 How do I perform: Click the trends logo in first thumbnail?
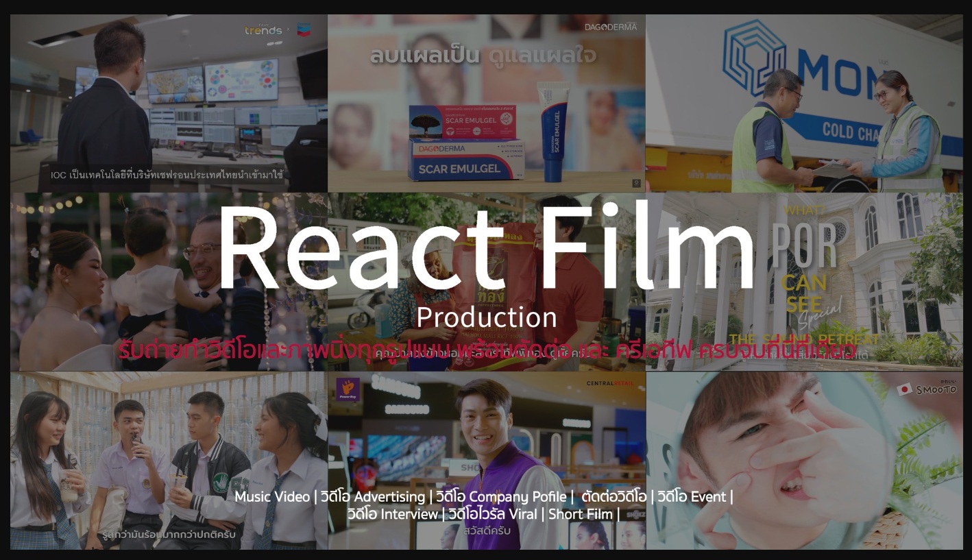pos(263,30)
